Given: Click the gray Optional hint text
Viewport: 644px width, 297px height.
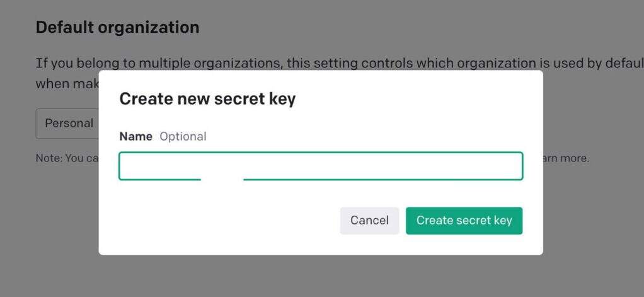Looking at the screenshot, I should pos(183,136).
